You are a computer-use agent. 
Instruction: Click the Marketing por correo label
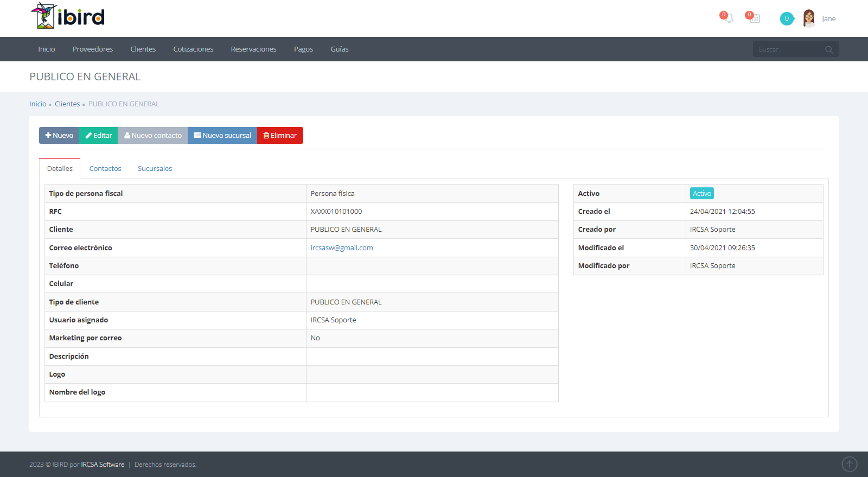tap(85, 338)
